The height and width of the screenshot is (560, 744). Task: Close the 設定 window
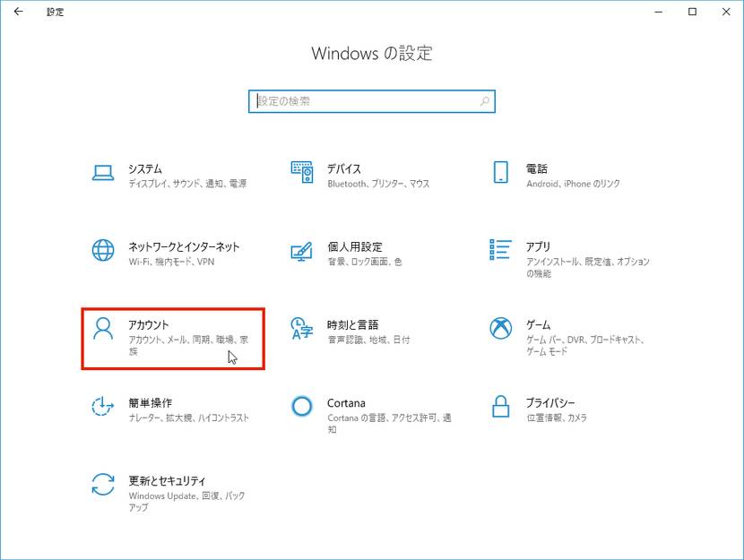[726, 12]
